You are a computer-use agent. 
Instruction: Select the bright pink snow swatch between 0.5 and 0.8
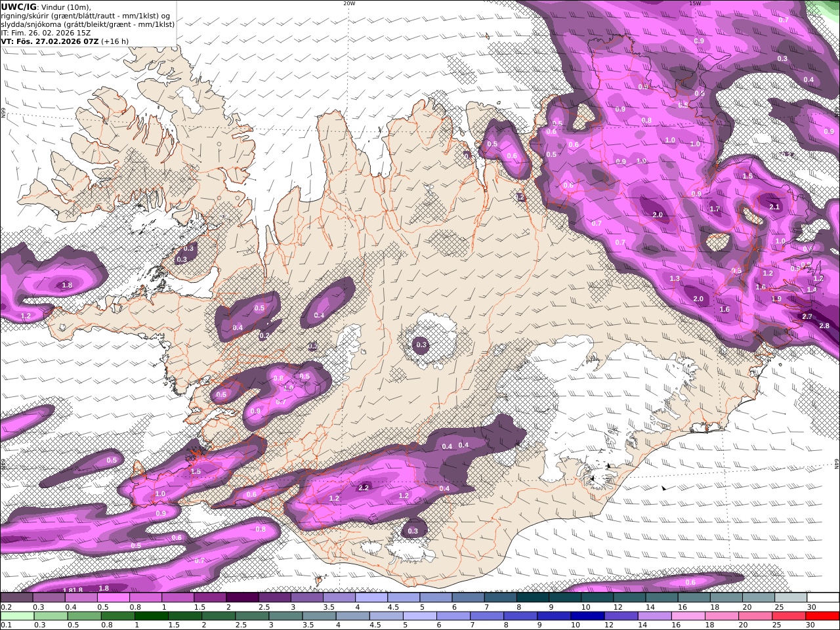[x=114, y=598]
